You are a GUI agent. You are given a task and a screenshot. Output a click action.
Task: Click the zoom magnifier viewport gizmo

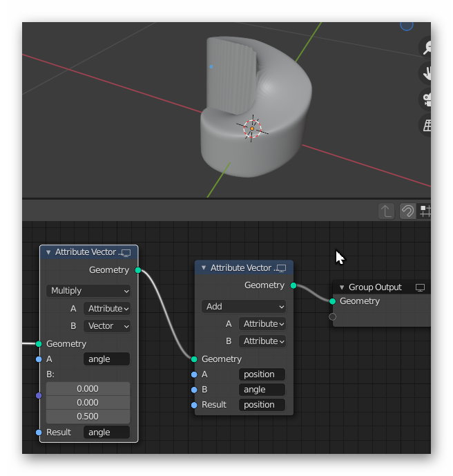[x=425, y=48]
